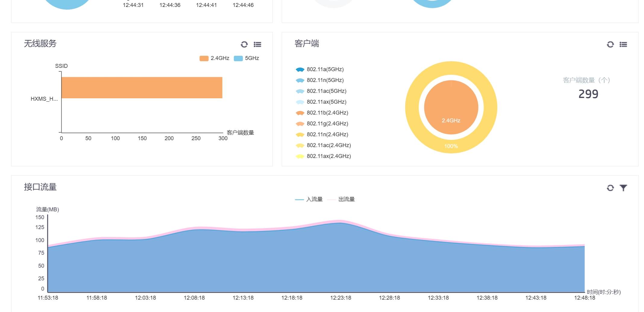Open list view in 无线服务 panel
Screen dimensions: 644x312
[x=257, y=45]
